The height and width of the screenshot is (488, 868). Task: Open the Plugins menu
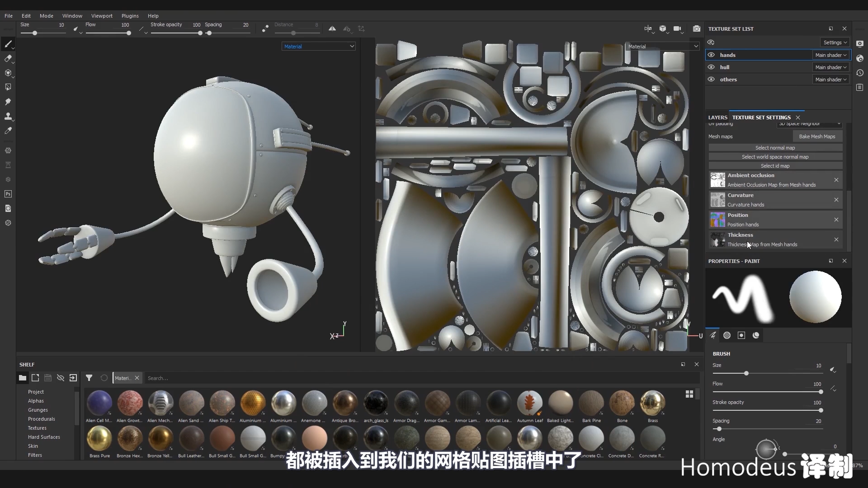(130, 15)
